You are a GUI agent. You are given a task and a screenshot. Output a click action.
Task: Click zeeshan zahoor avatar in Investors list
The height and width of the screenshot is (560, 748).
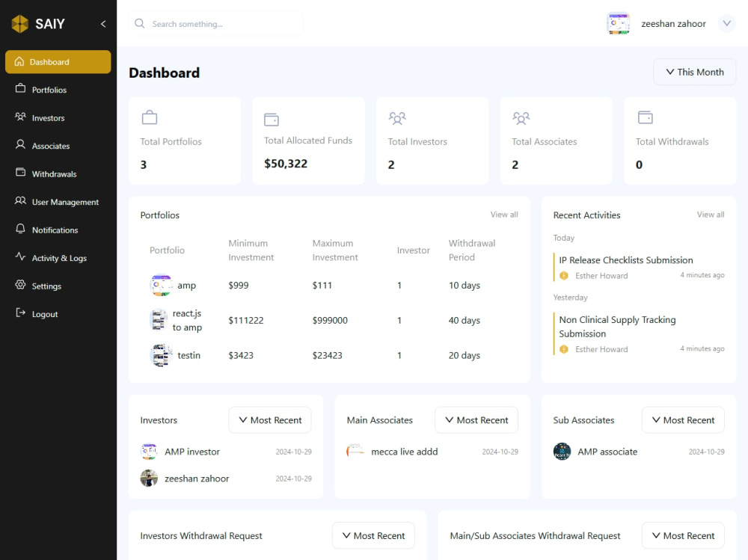(x=149, y=478)
